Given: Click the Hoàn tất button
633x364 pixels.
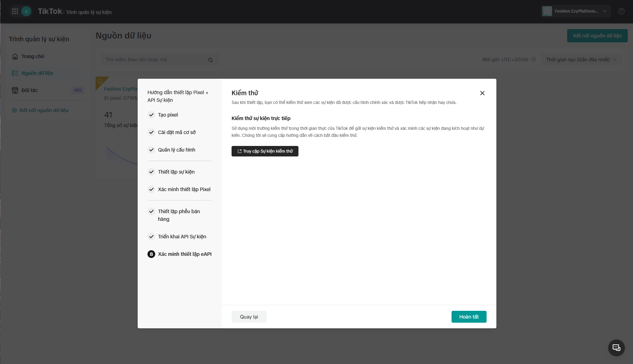Looking at the screenshot, I should tap(469, 317).
